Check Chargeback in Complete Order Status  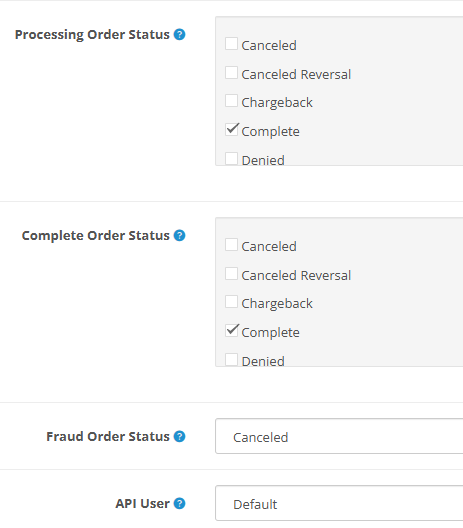click(231, 302)
